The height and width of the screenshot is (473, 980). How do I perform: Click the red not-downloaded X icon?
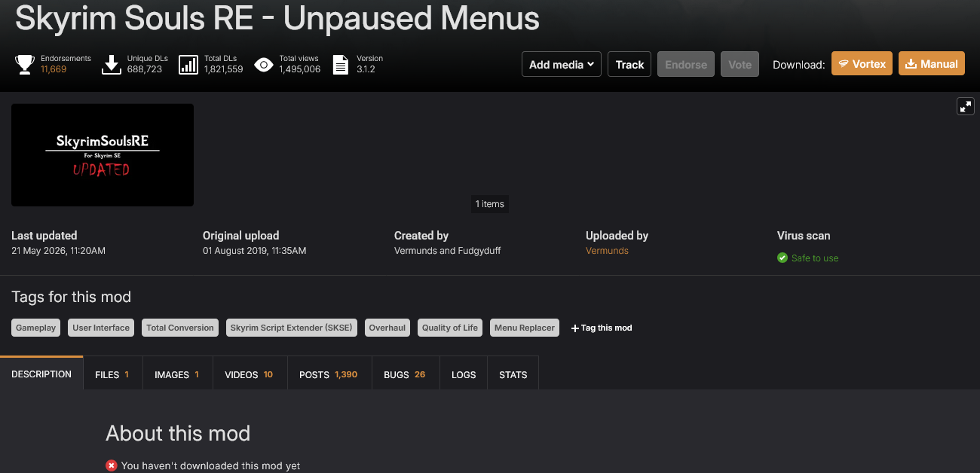pyautogui.click(x=112, y=465)
